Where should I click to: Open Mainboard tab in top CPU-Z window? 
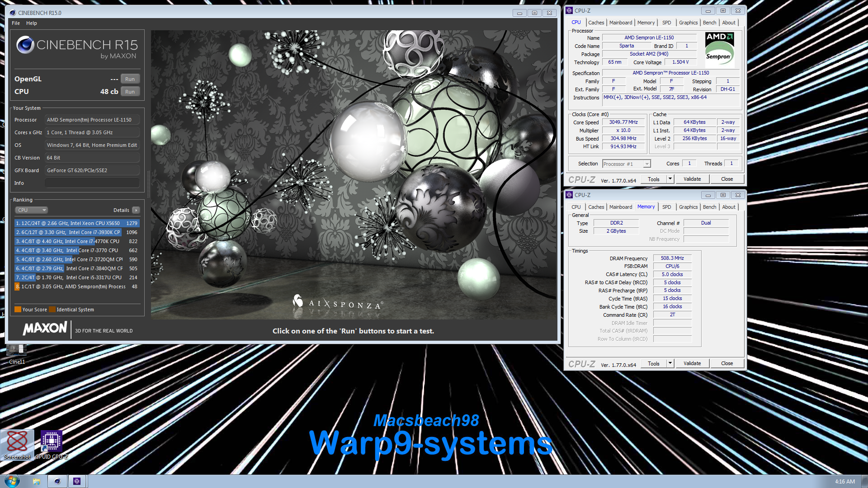click(x=621, y=23)
